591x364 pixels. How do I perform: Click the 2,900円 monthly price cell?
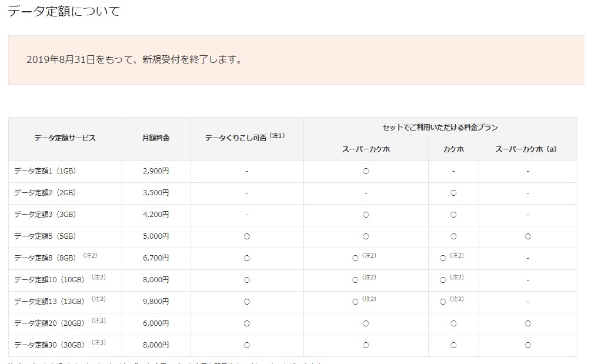click(x=156, y=171)
